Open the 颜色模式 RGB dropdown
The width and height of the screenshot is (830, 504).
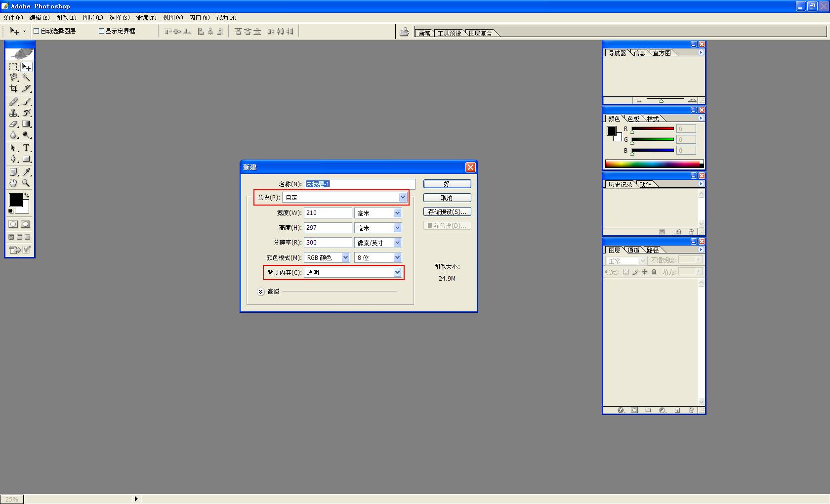345,257
